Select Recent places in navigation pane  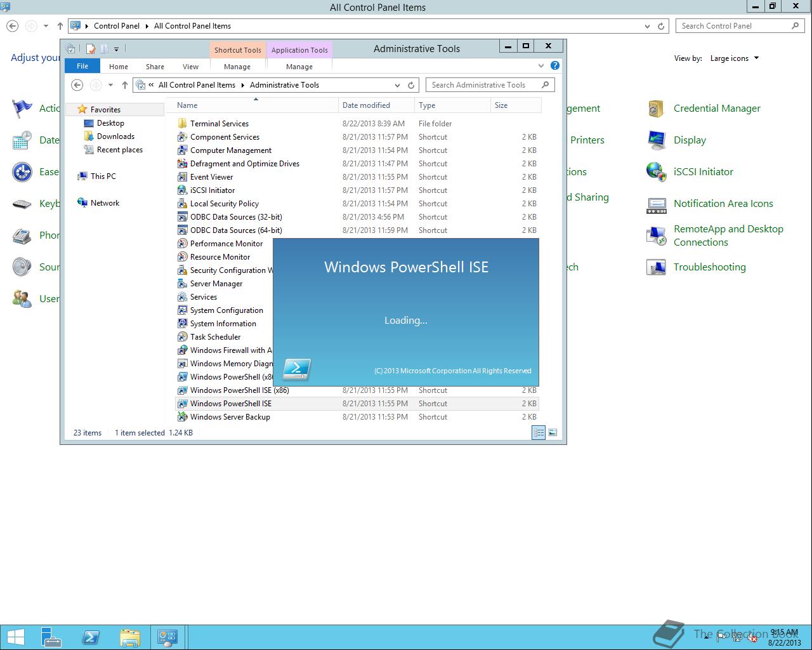point(119,150)
